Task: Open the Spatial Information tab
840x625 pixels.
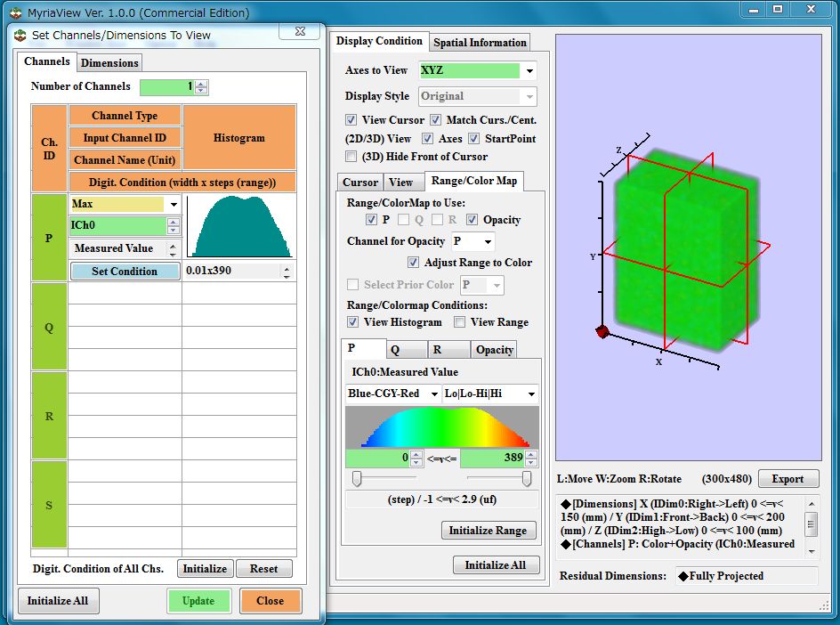Action: click(x=480, y=42)
